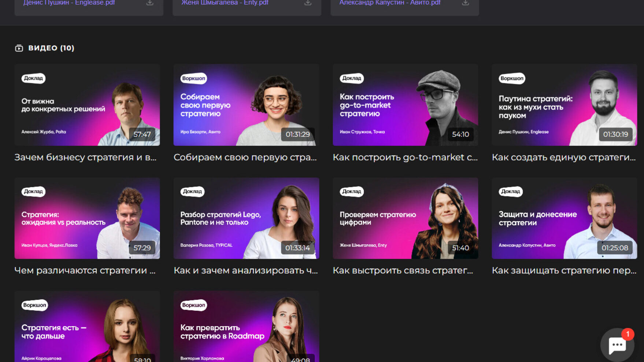Play video 'От вижна до конкретных решений'
This screenshot has width=644, height=362.
point(87,105)
